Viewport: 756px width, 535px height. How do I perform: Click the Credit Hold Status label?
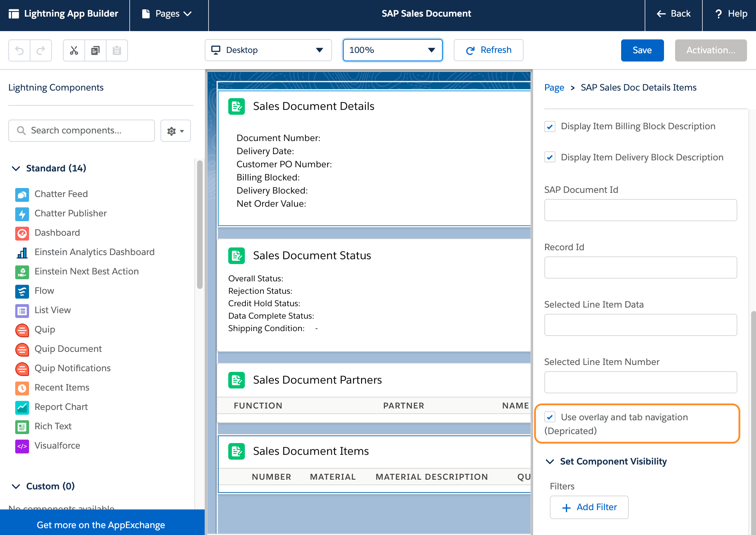pos(264,303)
